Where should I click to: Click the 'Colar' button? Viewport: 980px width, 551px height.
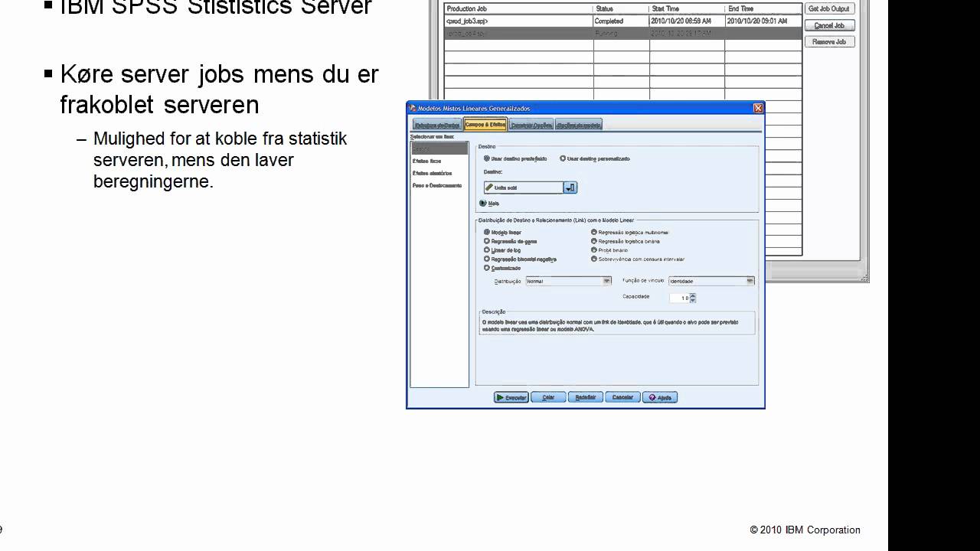point(548,397)
